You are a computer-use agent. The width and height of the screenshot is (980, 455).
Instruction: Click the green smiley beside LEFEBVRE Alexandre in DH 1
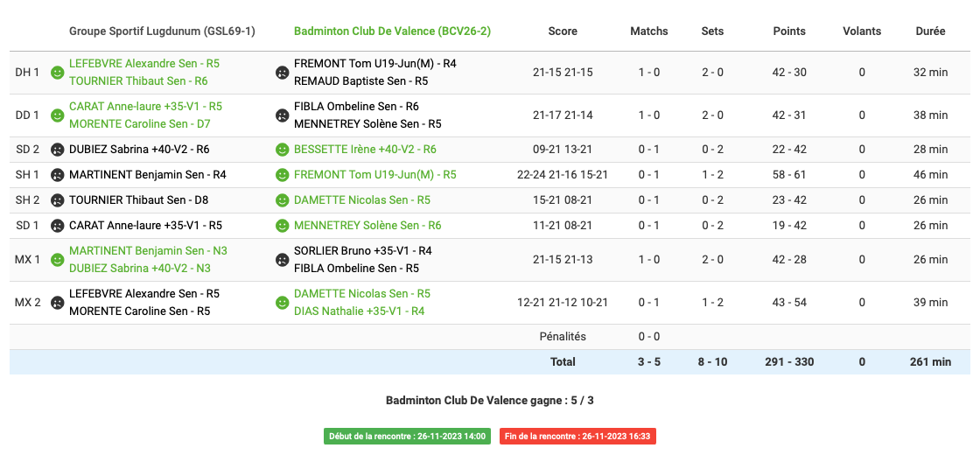tap(58, 73)
